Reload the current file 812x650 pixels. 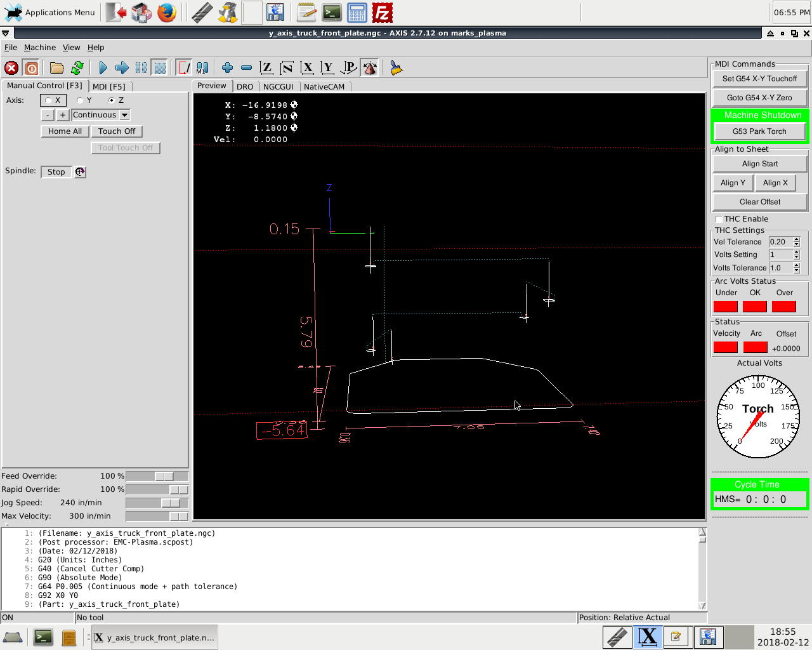pos(77,68)
